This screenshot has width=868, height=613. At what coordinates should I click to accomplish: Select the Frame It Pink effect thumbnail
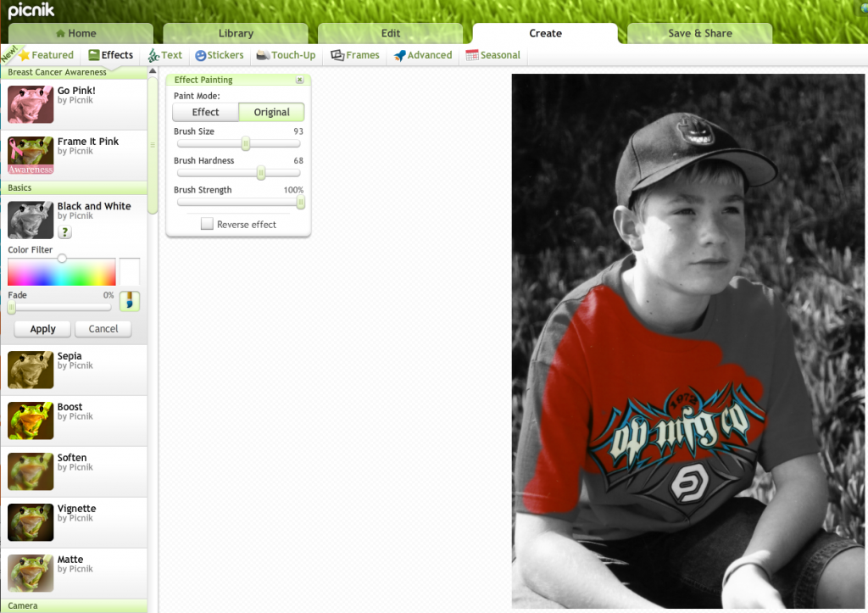pyautogui.click(x=31, y=155)
